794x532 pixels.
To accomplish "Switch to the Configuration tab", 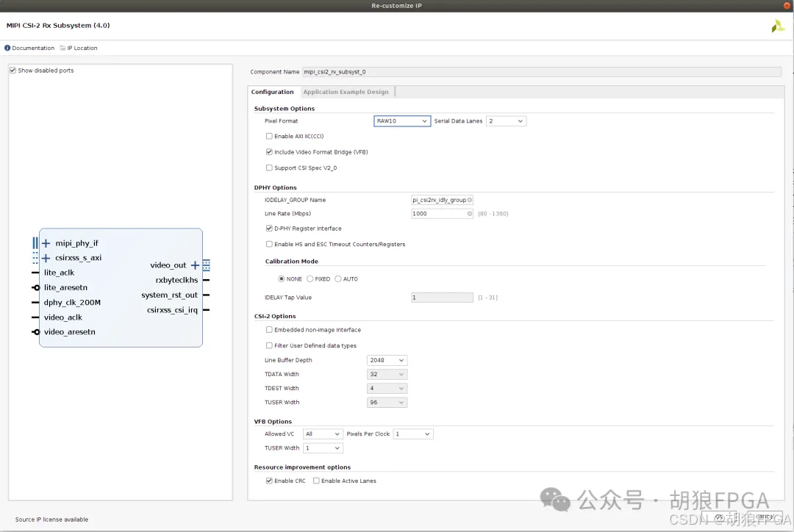I will [x=273, y=92].
